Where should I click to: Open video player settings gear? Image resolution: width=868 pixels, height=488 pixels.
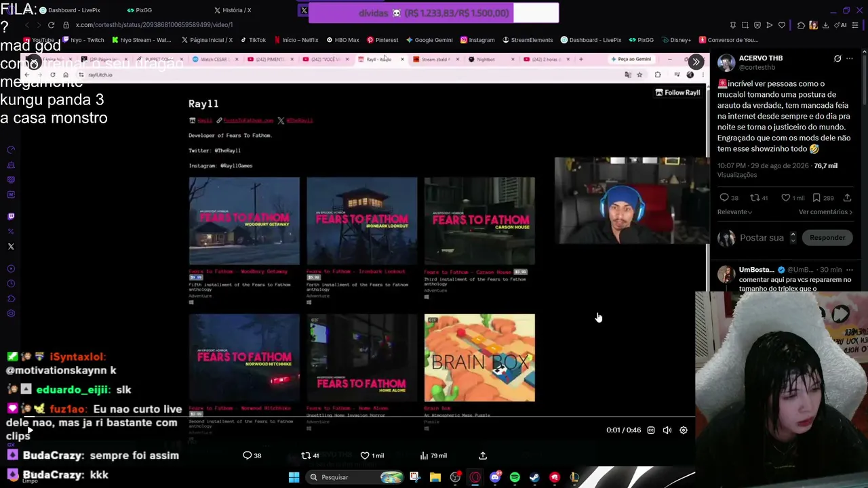[x=684, y=430]
